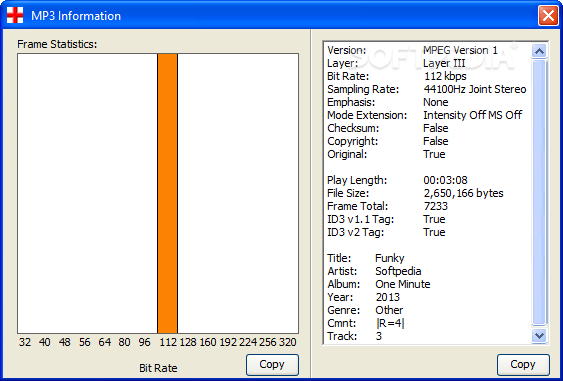This screenshot has height=381, width=563.
Task: Close the MP3 Information window
Action: (x=548, y=16)
